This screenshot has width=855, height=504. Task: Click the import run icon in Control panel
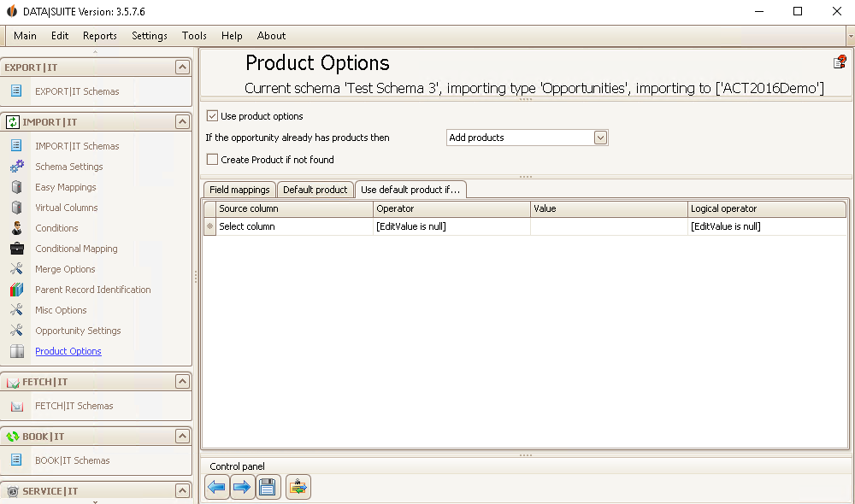point(298,487)
